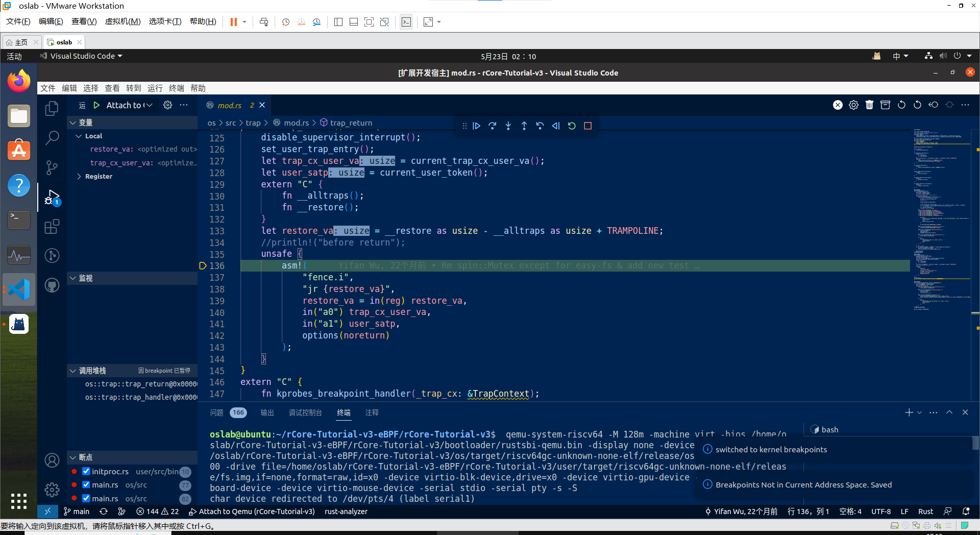The height and width of the screenshot is (535, 980).
Task: Open Firefox from Ubuntu dock
Action: tap(19, 81)
